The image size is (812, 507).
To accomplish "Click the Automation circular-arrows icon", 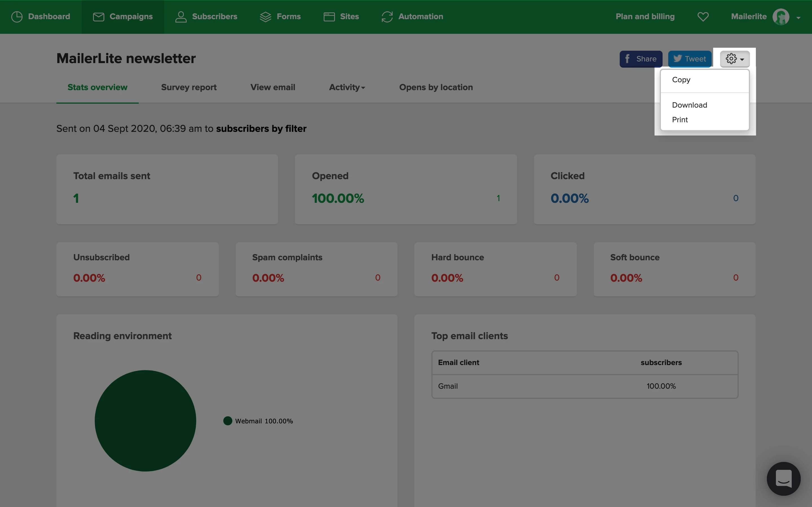I will pos(387,16).
